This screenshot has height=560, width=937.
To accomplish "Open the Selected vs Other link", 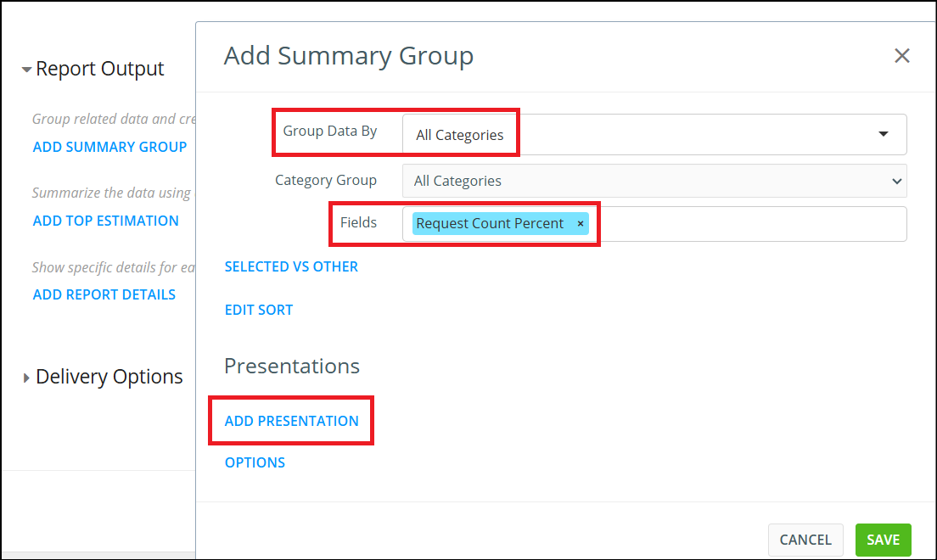I will click(x=291, y=266).
